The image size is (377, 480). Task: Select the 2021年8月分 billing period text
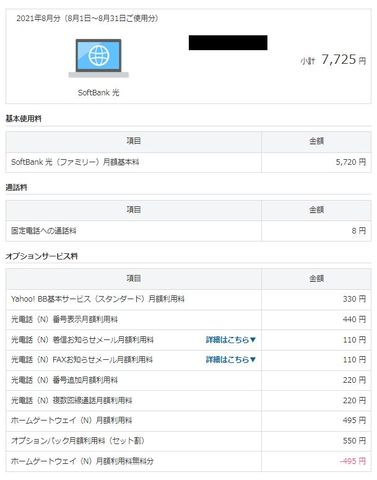(87, 18)
